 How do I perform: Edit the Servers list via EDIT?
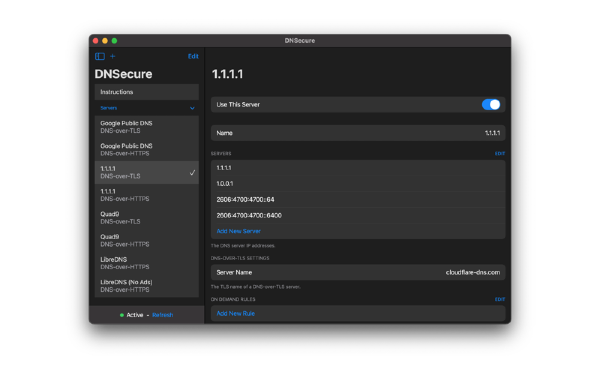(500, 153)
